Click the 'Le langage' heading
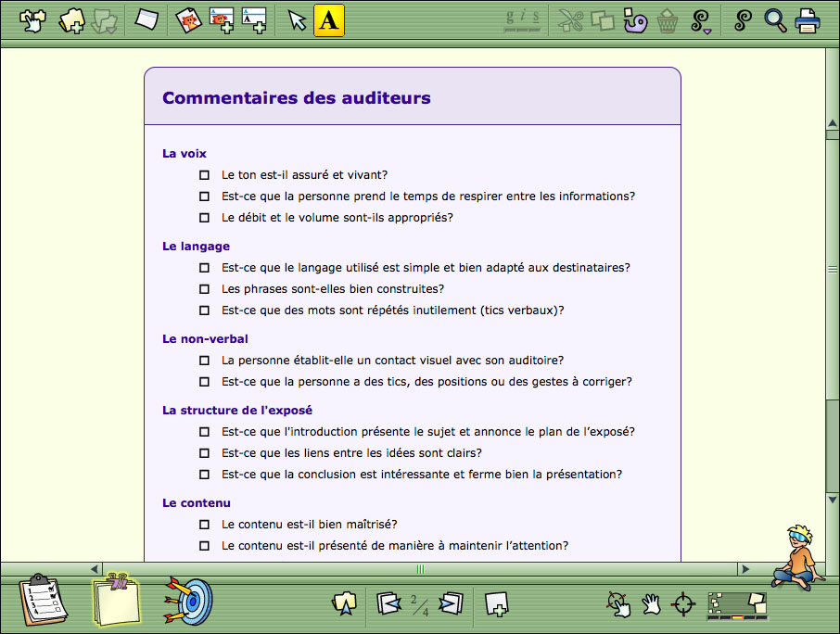The height and width of the screenshot is (634, 840). (196, 247)
